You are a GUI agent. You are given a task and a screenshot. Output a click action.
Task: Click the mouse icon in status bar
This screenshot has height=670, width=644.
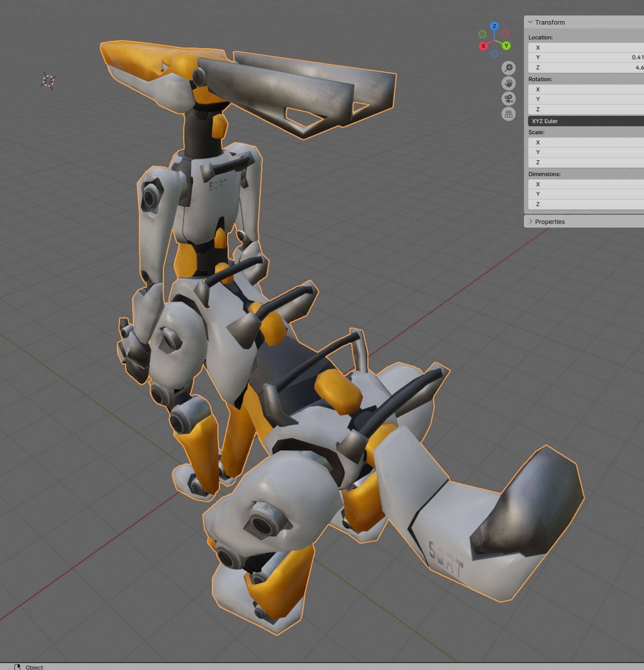click(x=17, y=667)
